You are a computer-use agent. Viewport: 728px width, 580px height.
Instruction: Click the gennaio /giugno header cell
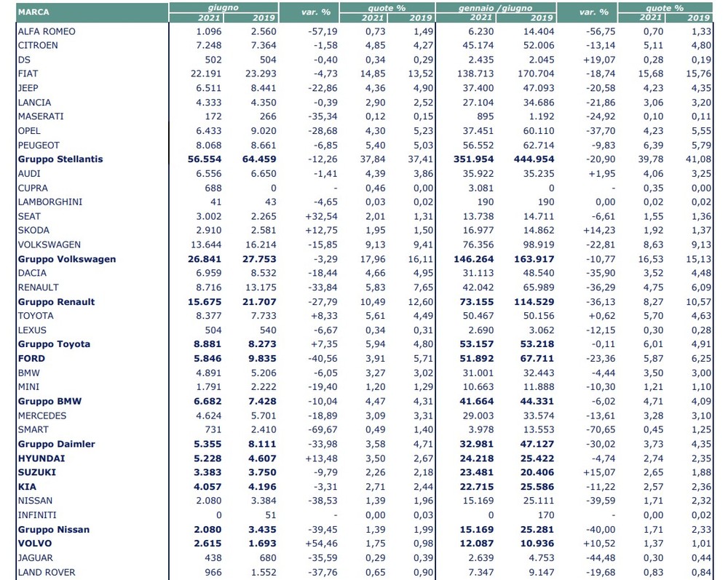click(x=495, y=8)
